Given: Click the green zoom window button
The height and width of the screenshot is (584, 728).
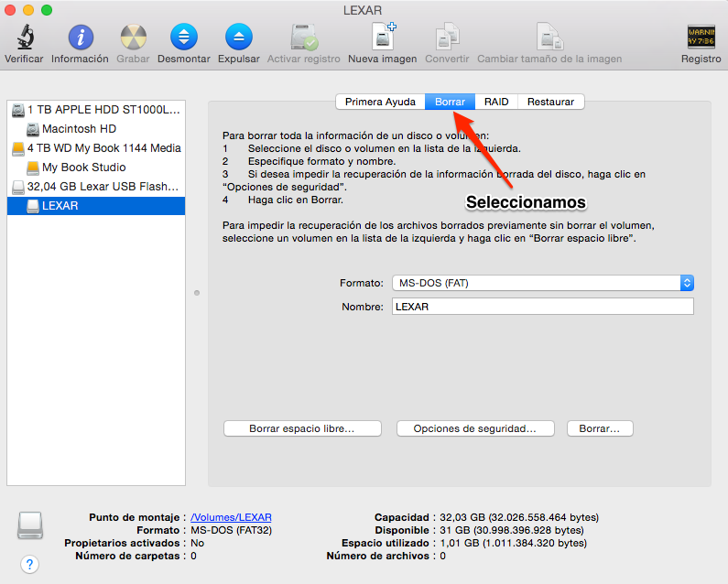Looking at the screenshot, I should pos(47,10).
